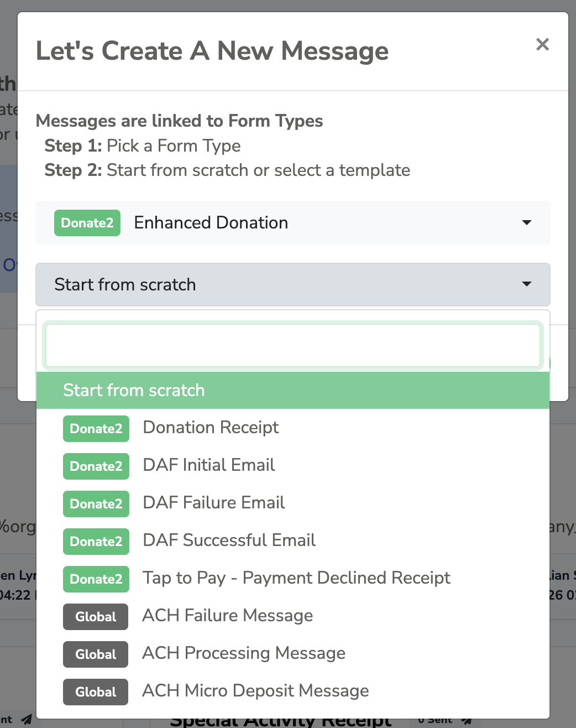The image size is (576, 728).
Task: Choose the ACH Processing Message template
Action: tap(293, 653)
